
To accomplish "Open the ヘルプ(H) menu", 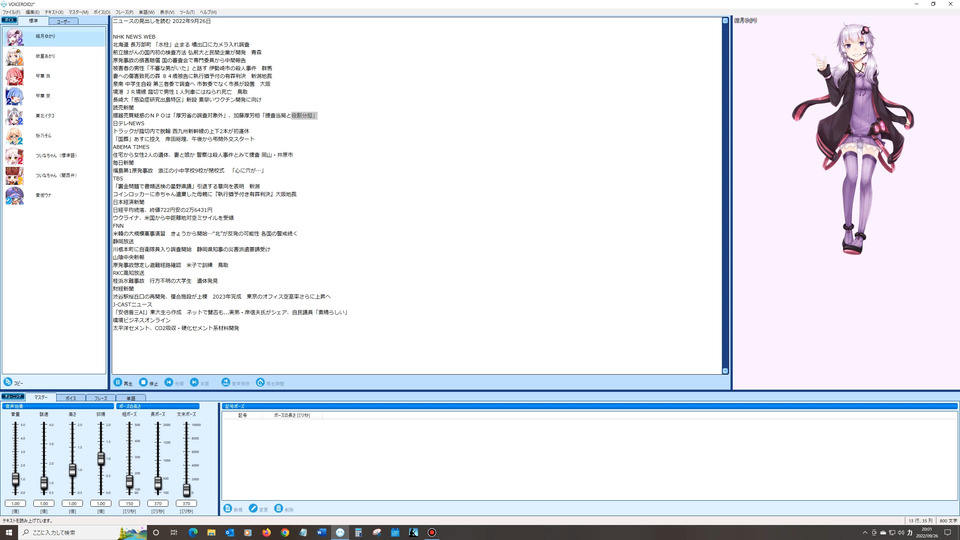I will [x=208, y=12].
